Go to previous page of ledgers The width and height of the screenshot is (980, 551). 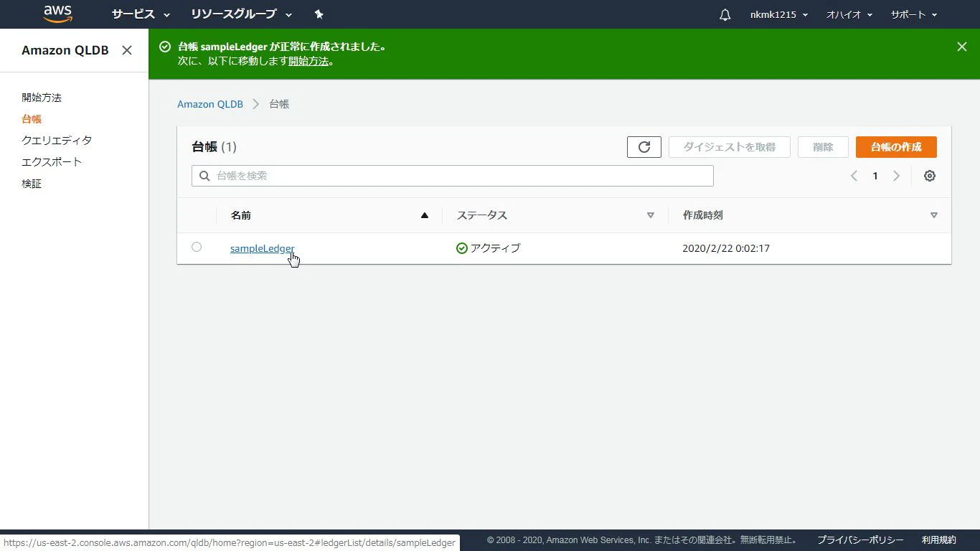[x=854, y=176]
